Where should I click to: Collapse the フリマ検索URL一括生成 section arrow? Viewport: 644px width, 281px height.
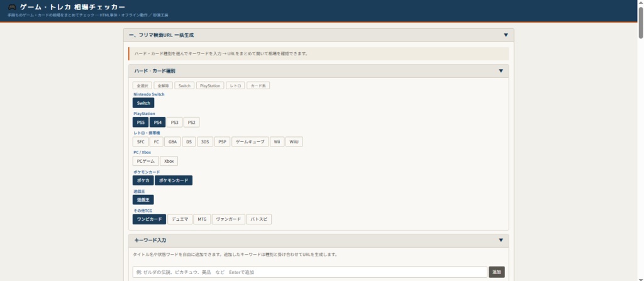pos(506,35)
